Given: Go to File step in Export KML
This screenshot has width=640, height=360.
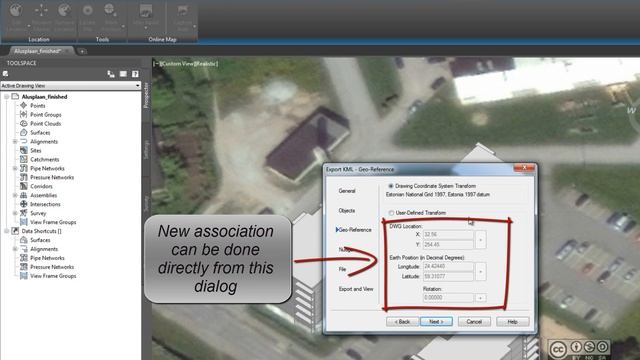Looking at the screenshot, I should (x=342, y=269).
